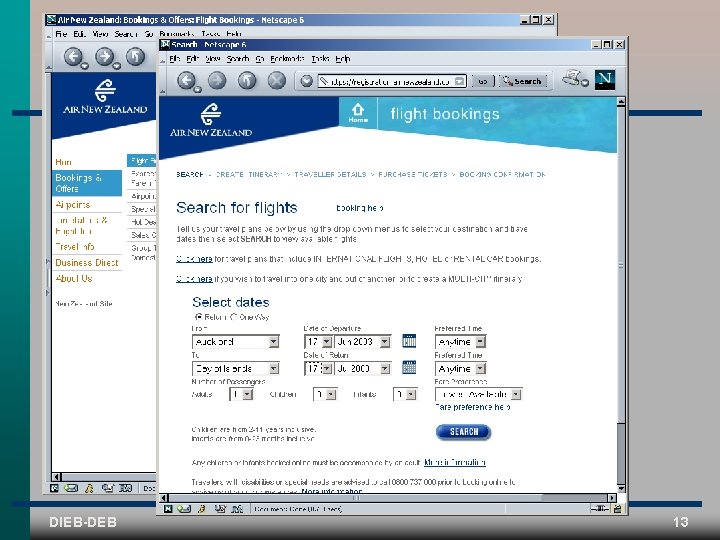720x540 pixels.
Task: Click horizontal scrollbar right arrow in front window
Action: pyautogui.click(x=612, y=498)
